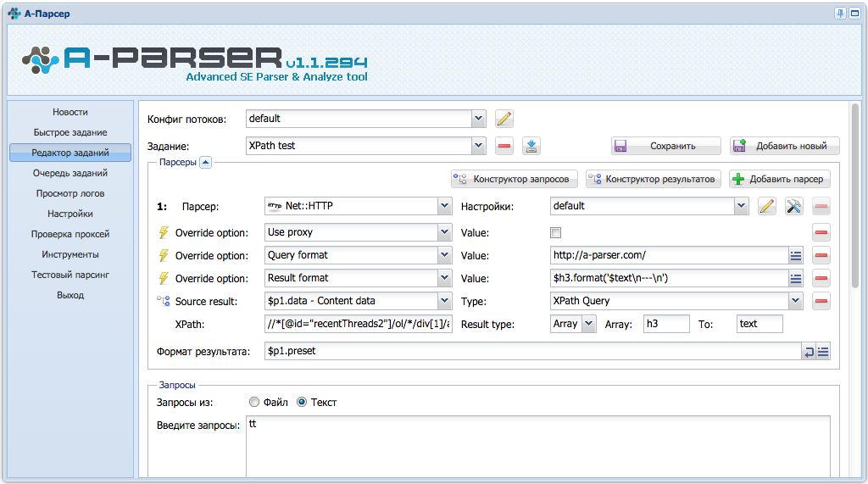Click the XPath expression input field
The image size is (868, 484).
pos(359,324)
